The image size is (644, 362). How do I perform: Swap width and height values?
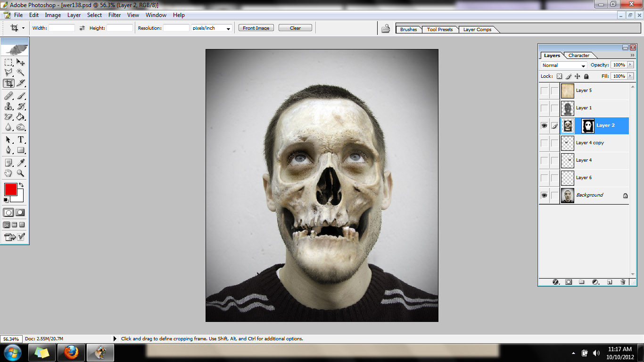pos(82,28)
